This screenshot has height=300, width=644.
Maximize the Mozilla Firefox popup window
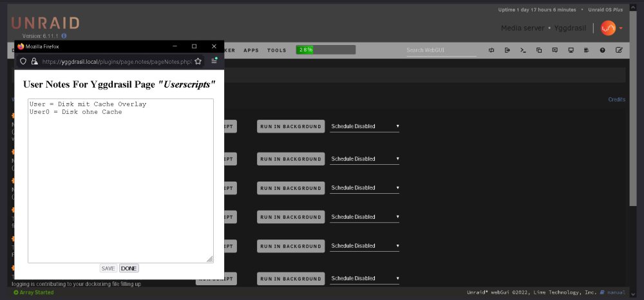tap(194, 46)
